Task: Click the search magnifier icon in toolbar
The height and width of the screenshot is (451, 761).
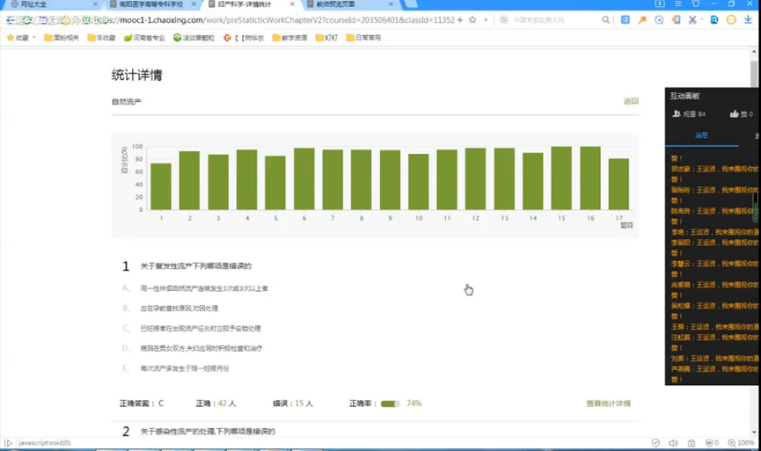Action: tap(606, 20)
